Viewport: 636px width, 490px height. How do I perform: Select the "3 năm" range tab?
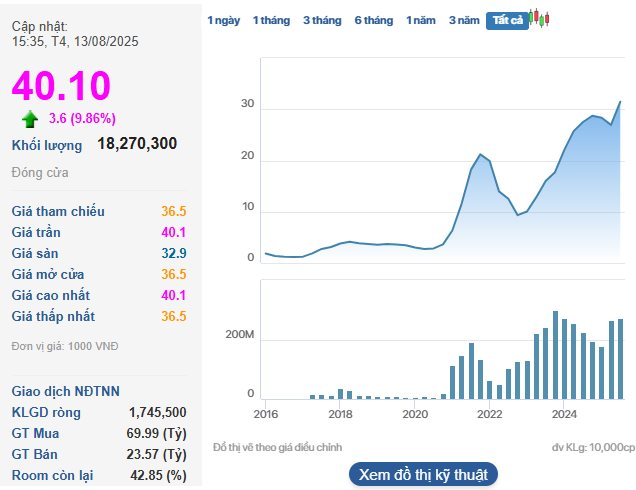pos(464,20)
